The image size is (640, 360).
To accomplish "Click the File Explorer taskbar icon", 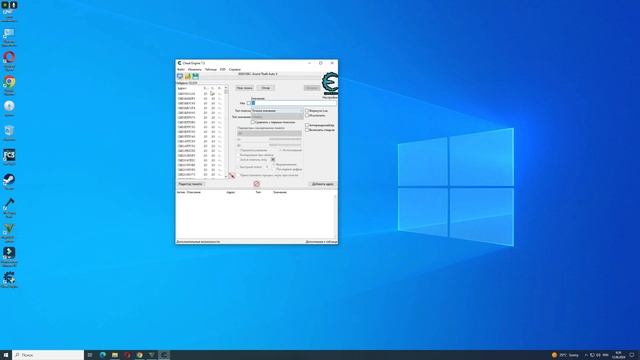I will [115, 355].
